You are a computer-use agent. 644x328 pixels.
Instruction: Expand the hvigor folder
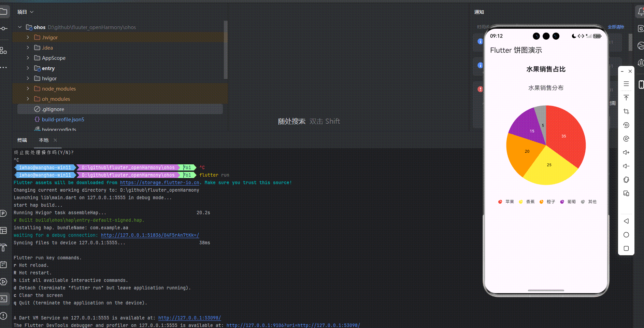[x=28, y=78]
